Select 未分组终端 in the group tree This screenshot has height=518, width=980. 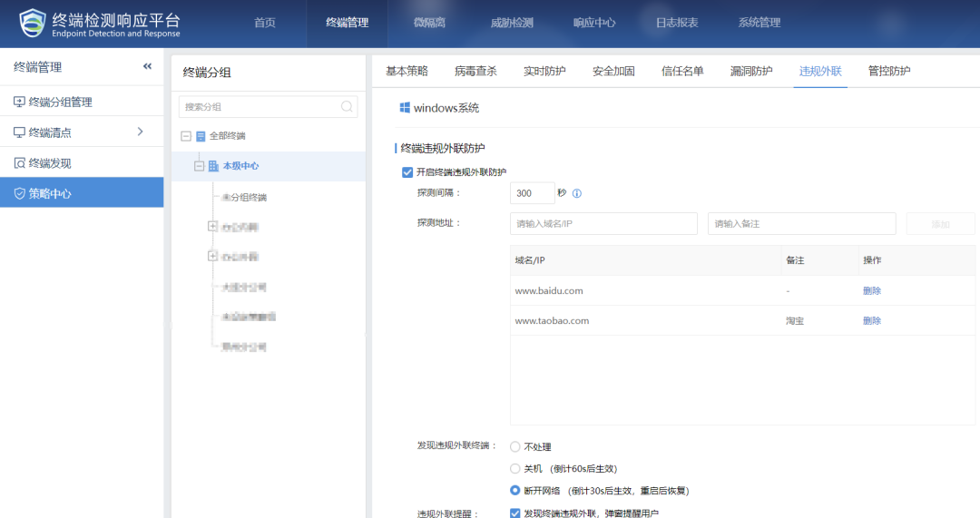point(244,198)
